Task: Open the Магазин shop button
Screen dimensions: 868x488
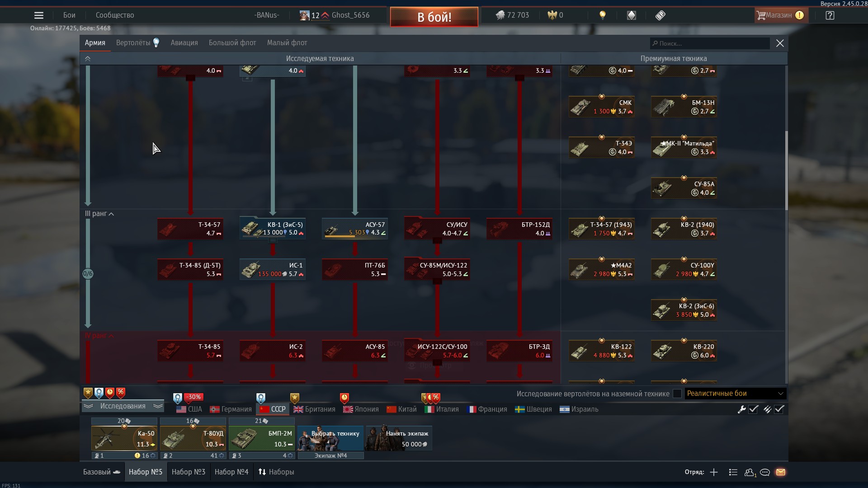Action: tap(781, 15)
